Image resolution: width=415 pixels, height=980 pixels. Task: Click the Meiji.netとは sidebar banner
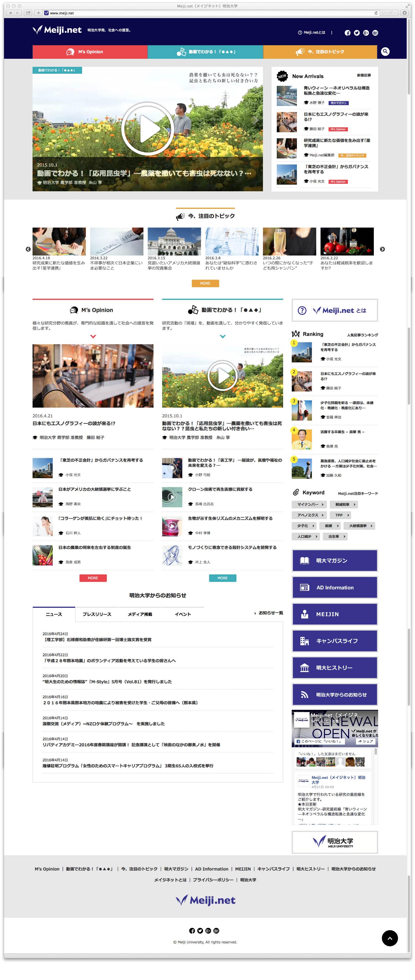point(335,310)
